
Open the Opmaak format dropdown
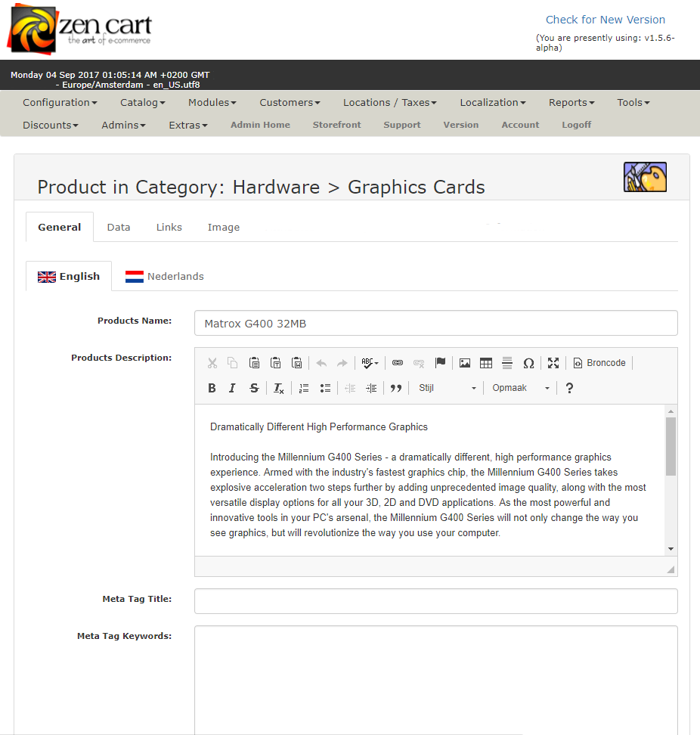click(x=521, y=388)
